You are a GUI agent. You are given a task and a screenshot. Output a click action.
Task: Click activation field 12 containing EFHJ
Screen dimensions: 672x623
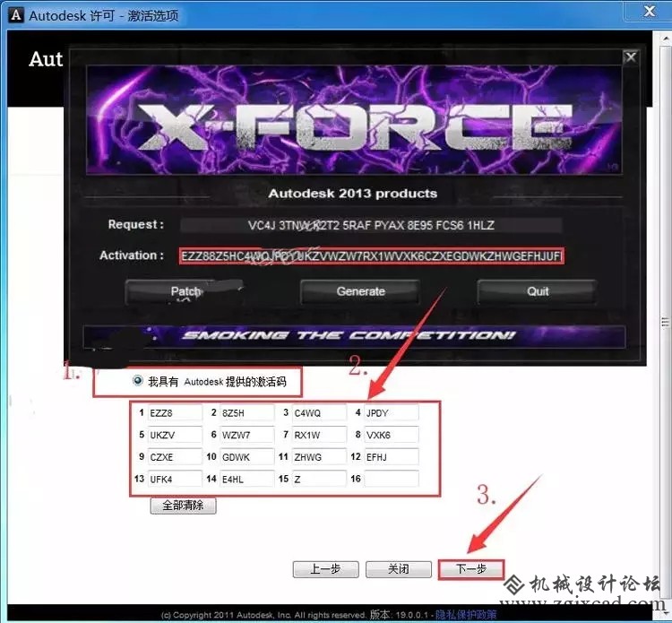pyautogui.click(x=392, y=456)
